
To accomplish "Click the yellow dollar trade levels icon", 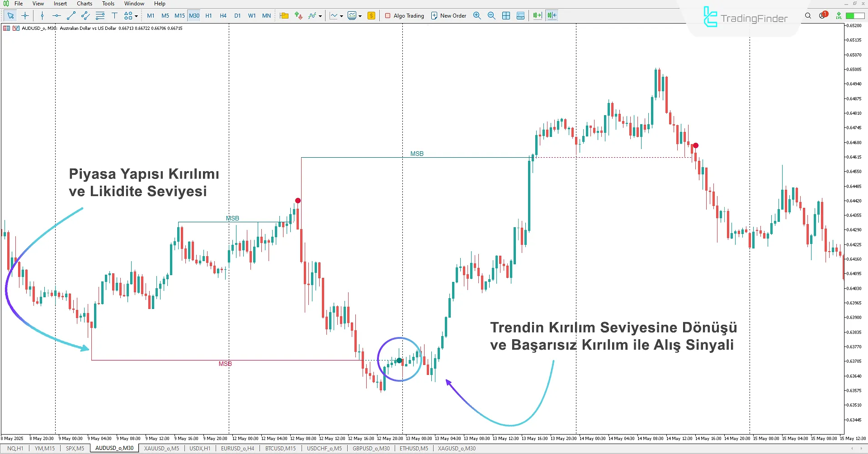I will pos(371,15).
